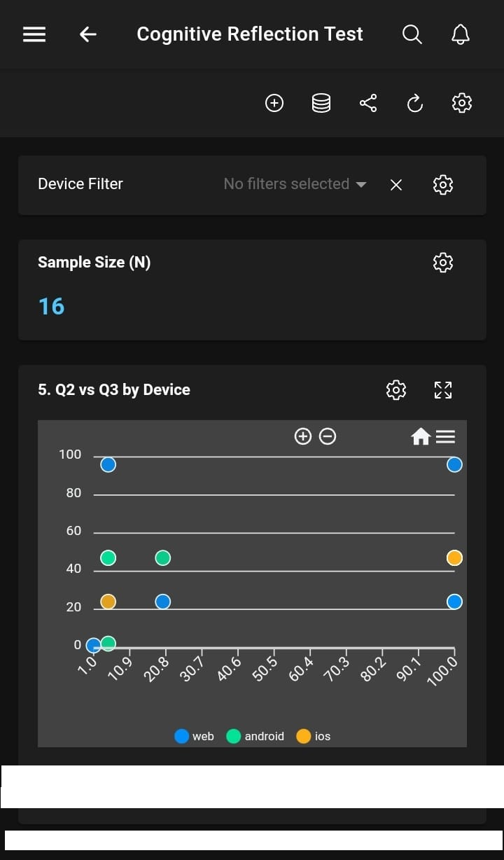Open Q2 vs Q3 chart settings
The width and height of the screenshot is (504, 860).
tap(396, 390)
